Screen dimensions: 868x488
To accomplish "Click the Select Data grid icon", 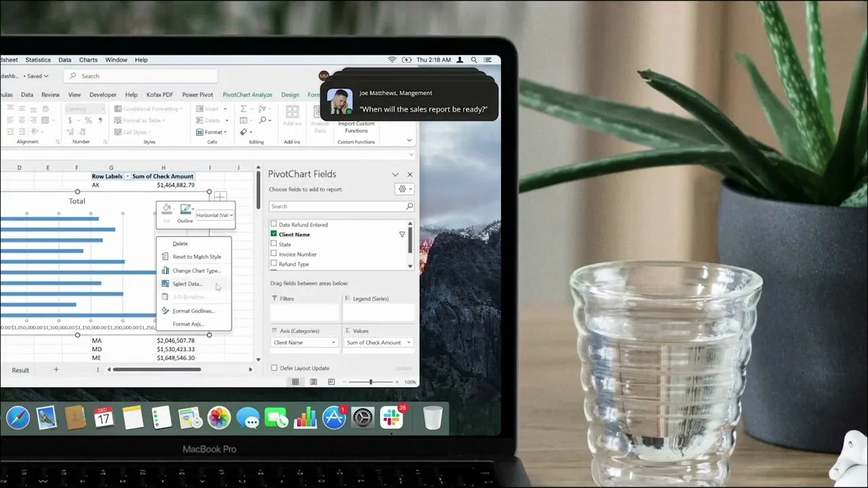I will tap(165, 284).
